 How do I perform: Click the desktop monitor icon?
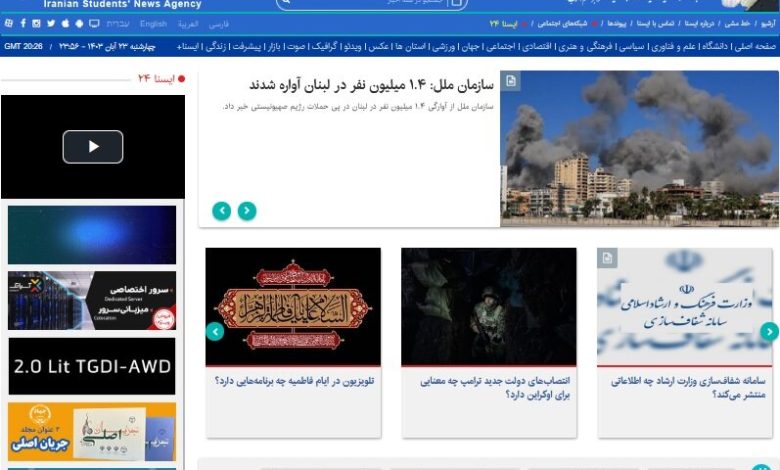(94, 23)
